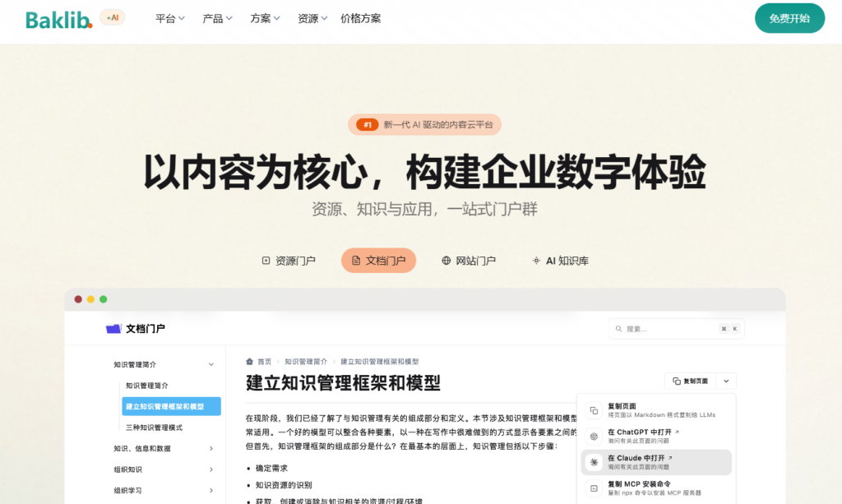Viewport: 842px width, 504px height.
Task: Click the Baklib logo
Action: click(x=59, y=20)
